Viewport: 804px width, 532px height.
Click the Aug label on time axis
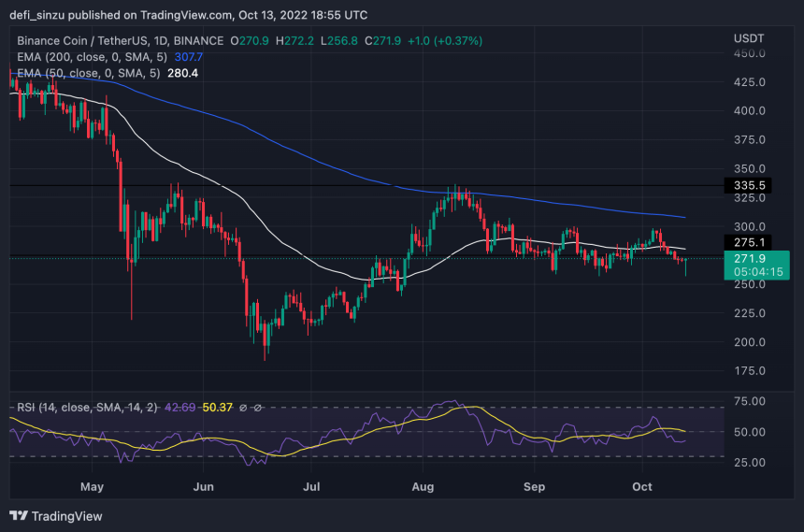coord(423,487)
